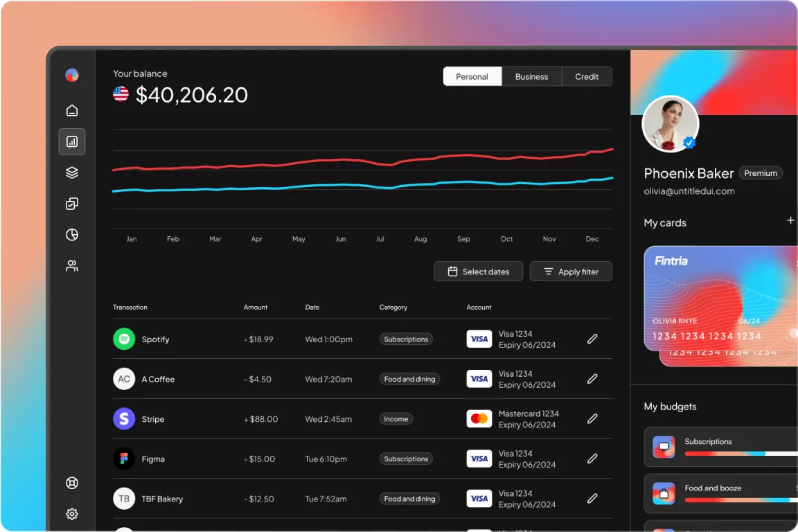Click the Food and booze budget icon
This screenshot has width=798, height=532.
pos(664,493)
